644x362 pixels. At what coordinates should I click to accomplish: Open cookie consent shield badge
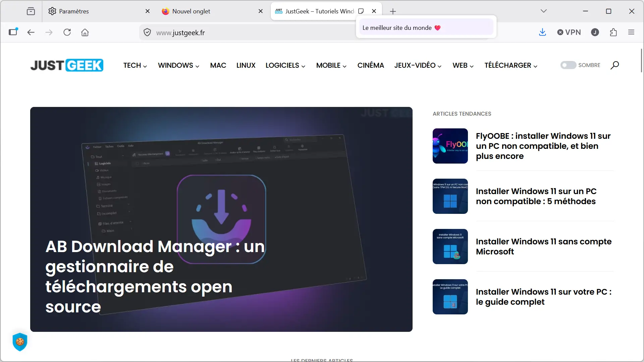(x=20, y=342)
